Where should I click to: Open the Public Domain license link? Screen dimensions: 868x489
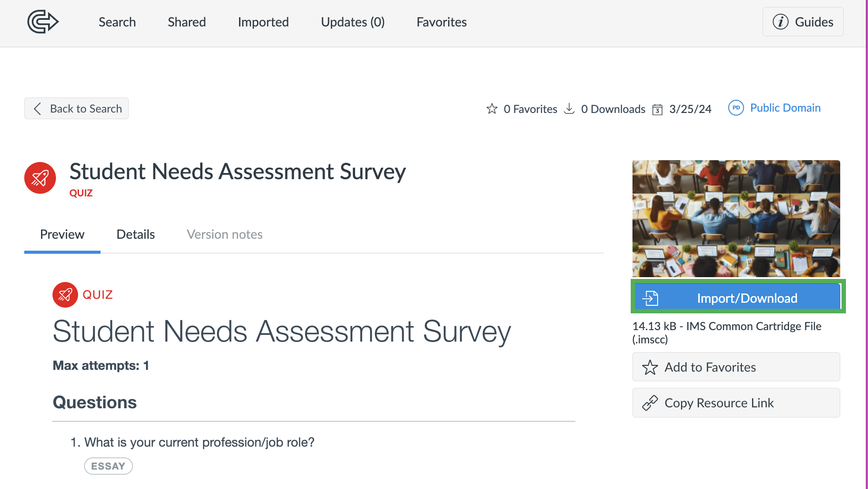(785, 108)
